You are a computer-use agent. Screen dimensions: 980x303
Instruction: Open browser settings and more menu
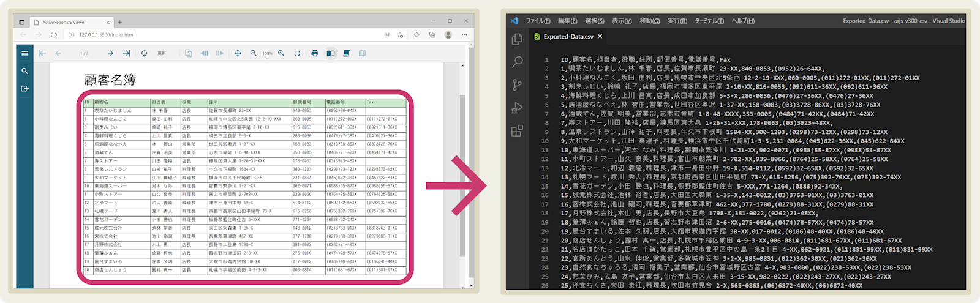pos(464,35)
